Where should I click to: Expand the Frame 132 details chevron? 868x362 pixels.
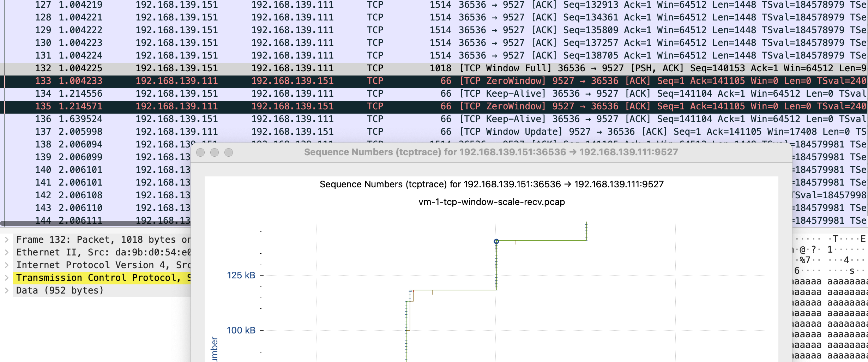(7, 240)
